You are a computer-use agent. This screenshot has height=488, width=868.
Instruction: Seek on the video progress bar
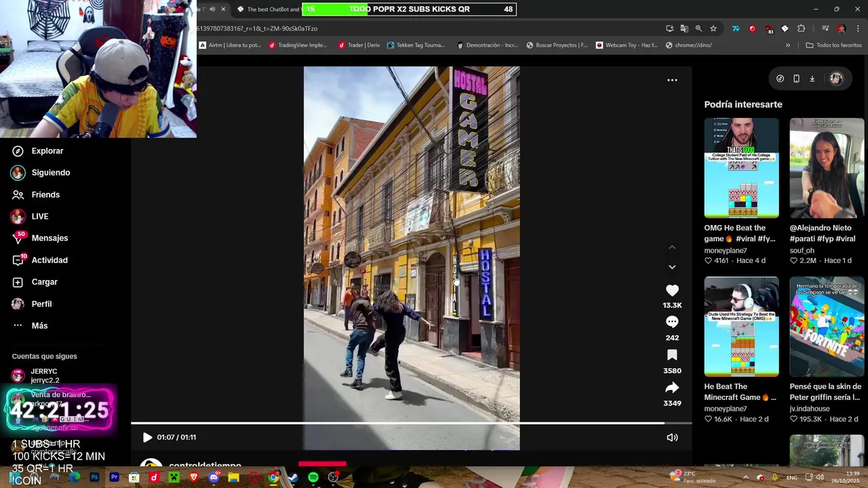point(411,424)
